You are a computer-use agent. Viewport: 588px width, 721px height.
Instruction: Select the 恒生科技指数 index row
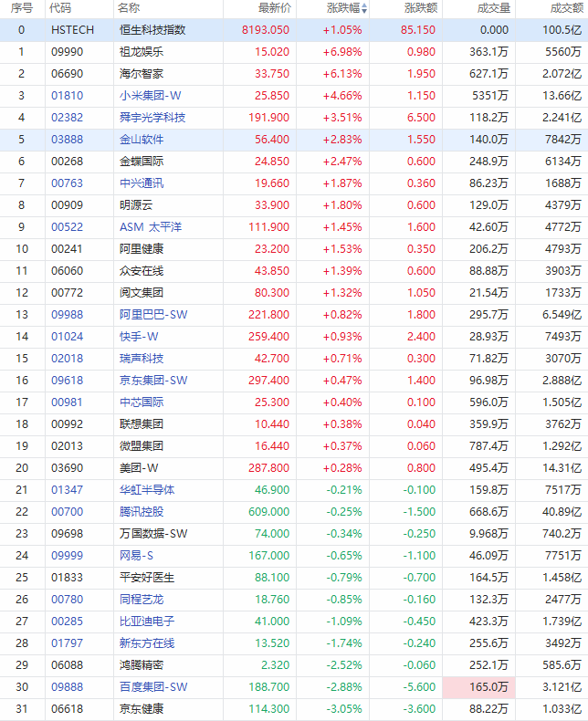click(x=294, y=30)
